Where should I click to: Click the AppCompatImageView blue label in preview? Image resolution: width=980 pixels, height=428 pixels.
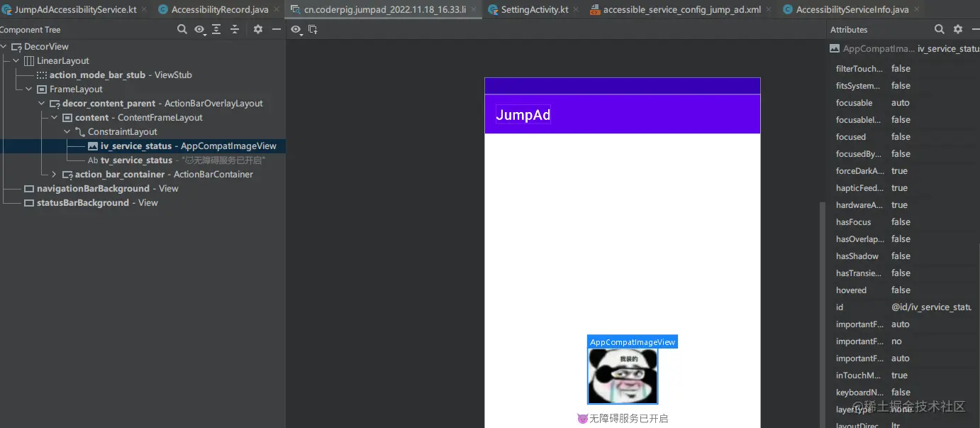[633, 342]
